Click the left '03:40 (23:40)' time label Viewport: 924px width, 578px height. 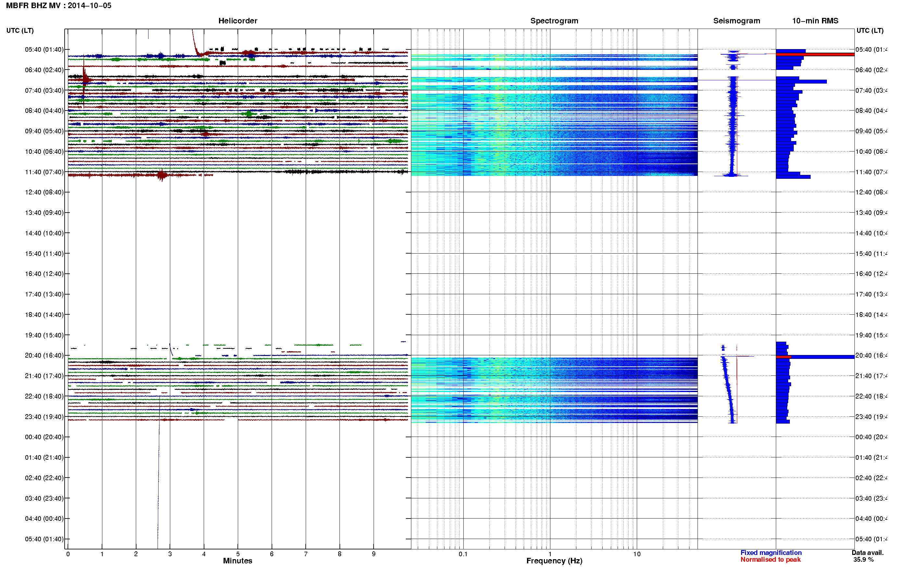point(44,498)
